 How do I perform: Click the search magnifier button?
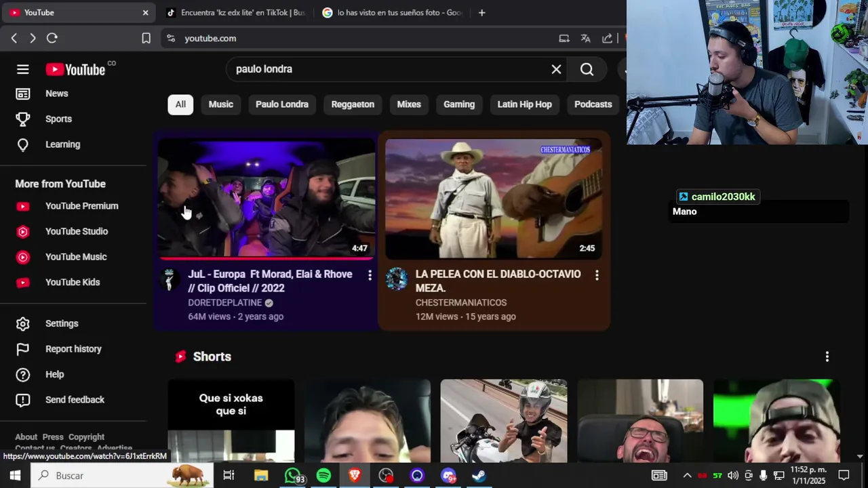[587, 69]
